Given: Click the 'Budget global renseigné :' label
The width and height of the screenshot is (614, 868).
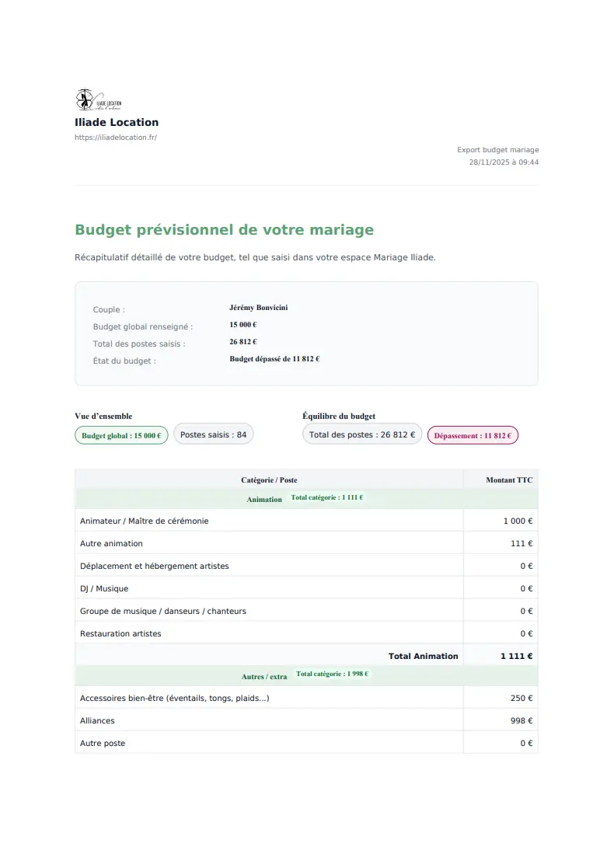Looking at the screenshot, I should coord(143,326).
